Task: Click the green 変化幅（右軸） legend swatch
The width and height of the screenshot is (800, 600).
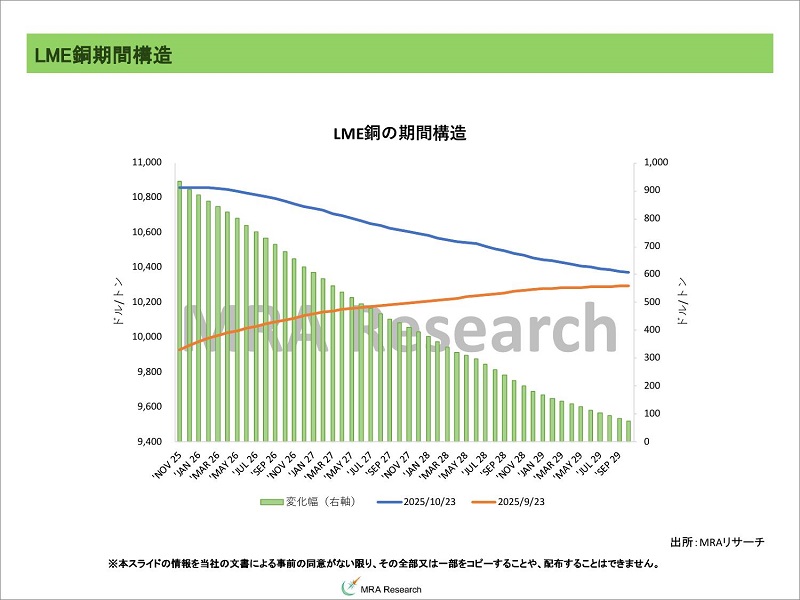Action: [274, 501]
